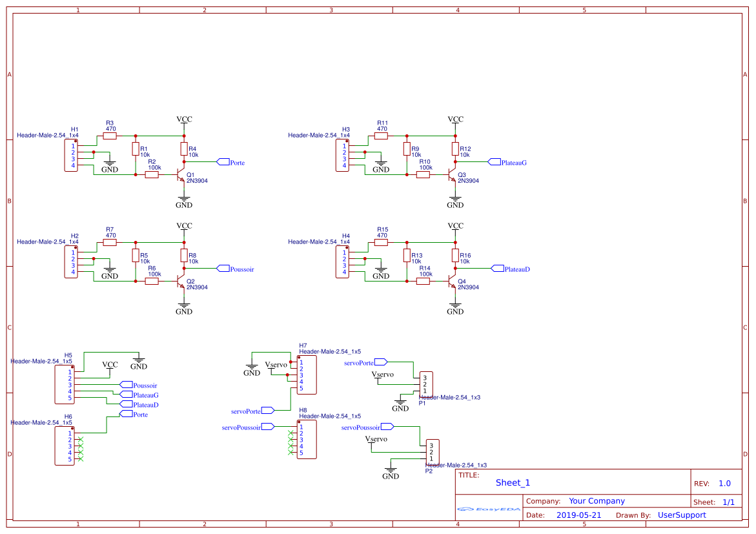Select resistor R8 10k symbol
This screenshot has width=756, height=534.
tap(184, 255)
